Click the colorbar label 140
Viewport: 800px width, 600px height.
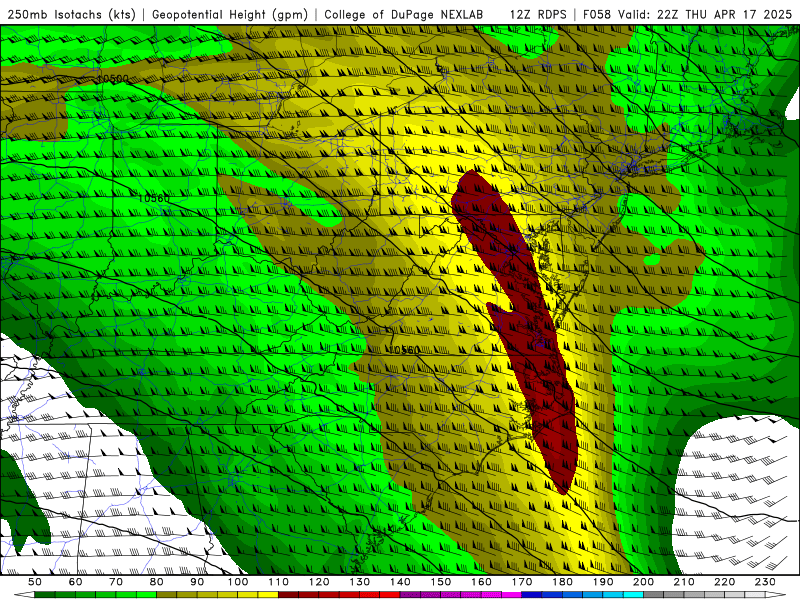coord(401,582)
